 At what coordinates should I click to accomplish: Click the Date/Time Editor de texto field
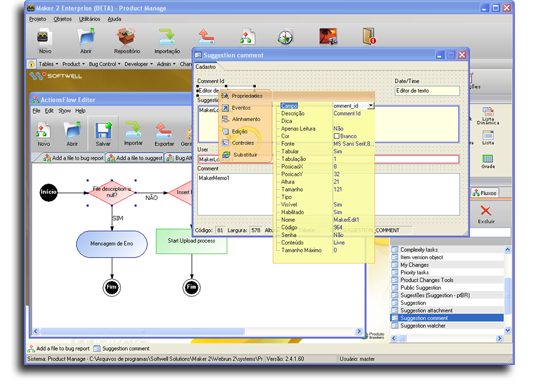427,91
